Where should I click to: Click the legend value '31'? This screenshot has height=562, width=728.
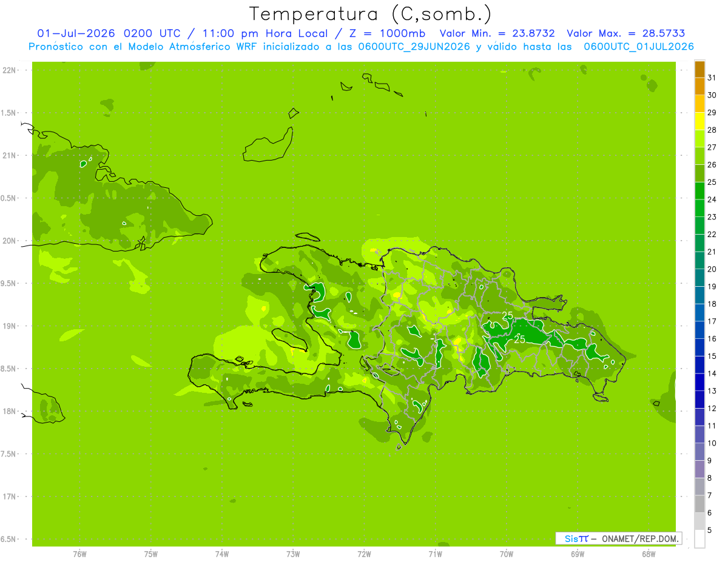712,78
